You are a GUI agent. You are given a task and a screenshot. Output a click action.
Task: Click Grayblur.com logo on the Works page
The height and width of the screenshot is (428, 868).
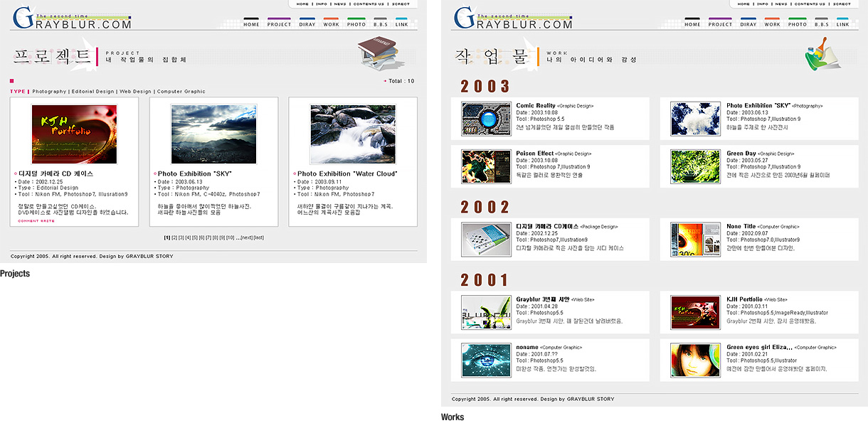point(514,19)
